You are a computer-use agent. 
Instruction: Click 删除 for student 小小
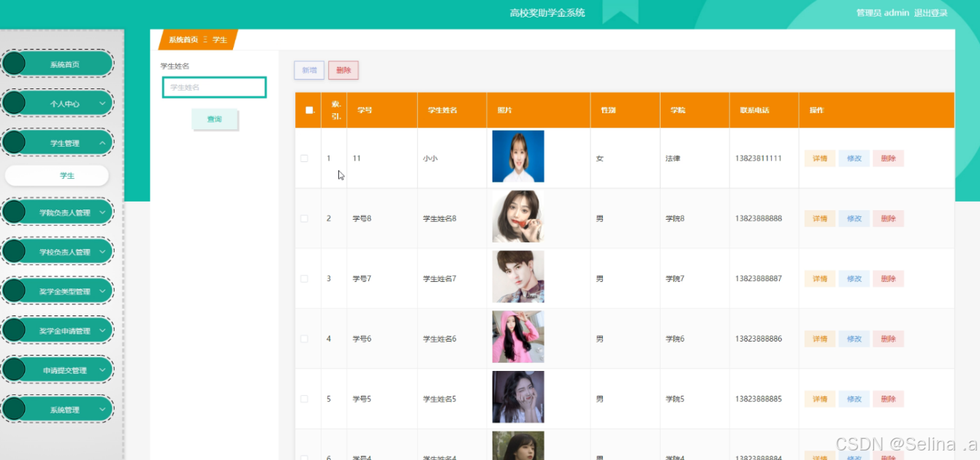pos(889,158)
